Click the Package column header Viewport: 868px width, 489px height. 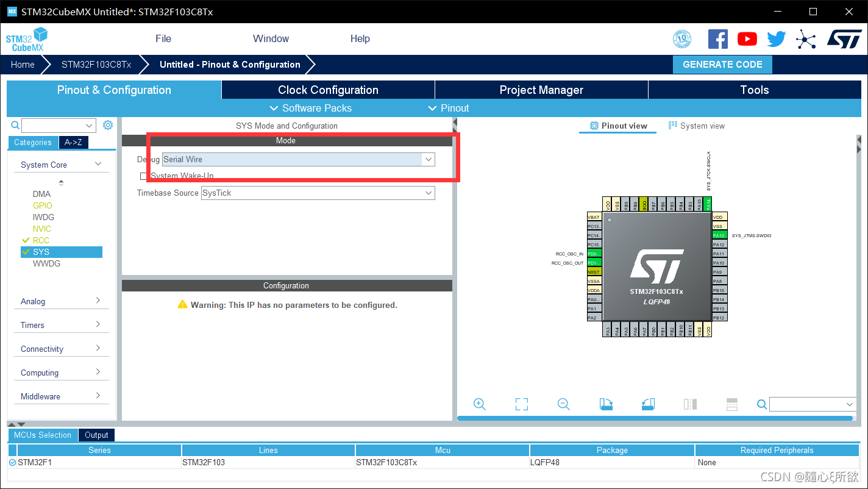coord(612,450)
